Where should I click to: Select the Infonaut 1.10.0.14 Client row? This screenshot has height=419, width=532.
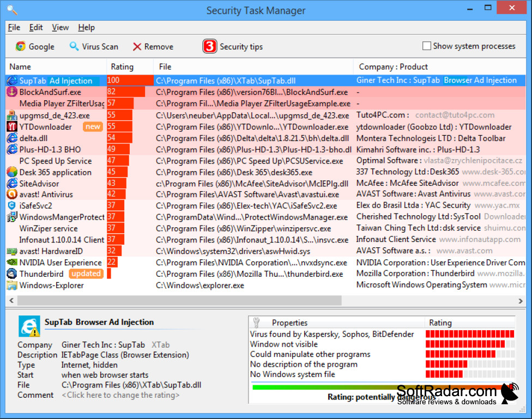tap(265, 240)
